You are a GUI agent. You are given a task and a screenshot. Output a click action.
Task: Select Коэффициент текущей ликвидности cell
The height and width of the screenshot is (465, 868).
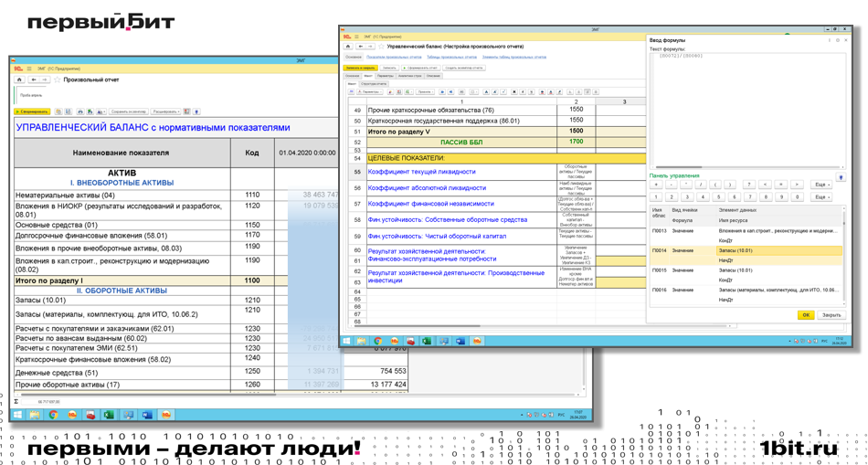(x=461, y=172)
